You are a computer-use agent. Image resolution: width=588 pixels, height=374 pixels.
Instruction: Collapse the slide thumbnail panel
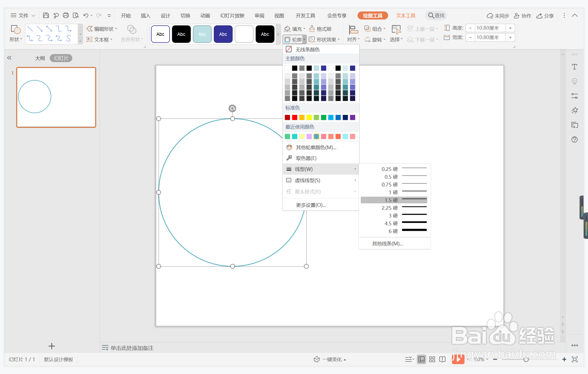(9, 58)
